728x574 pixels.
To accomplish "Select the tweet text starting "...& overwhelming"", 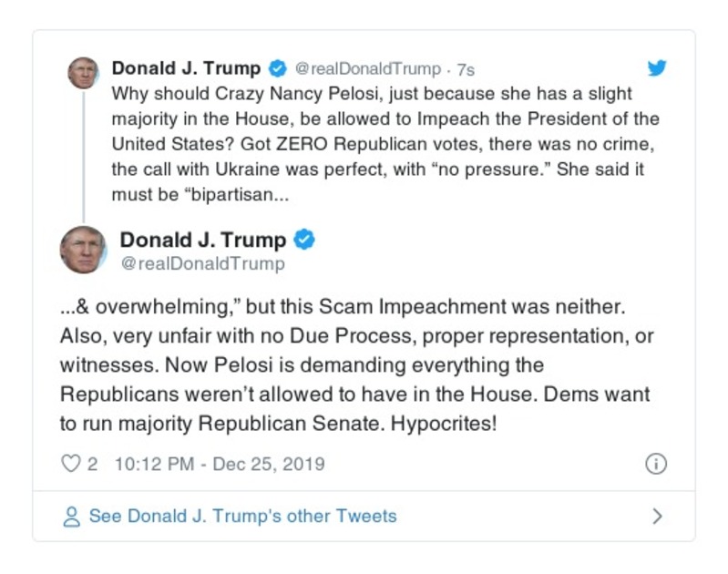I will coord(355,364).
